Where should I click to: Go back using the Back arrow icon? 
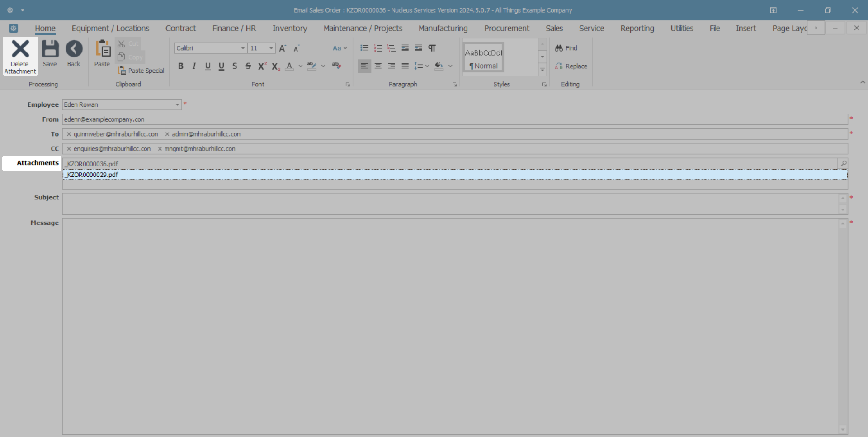pos(74,54)
